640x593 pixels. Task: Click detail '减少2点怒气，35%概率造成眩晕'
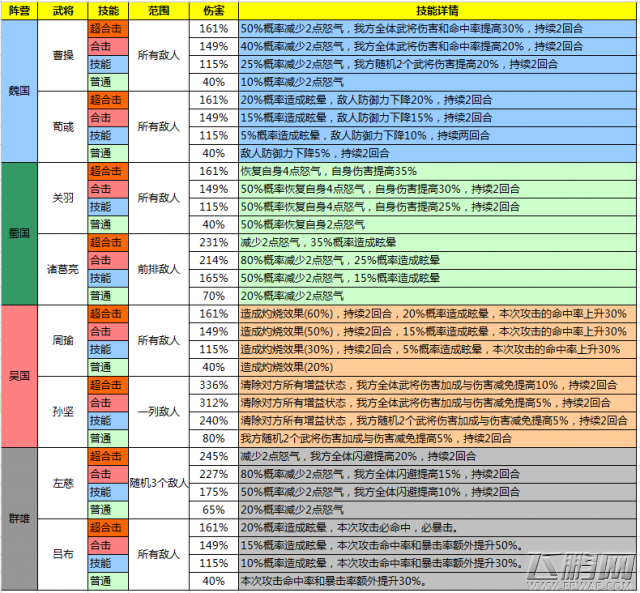pos(318,242)
